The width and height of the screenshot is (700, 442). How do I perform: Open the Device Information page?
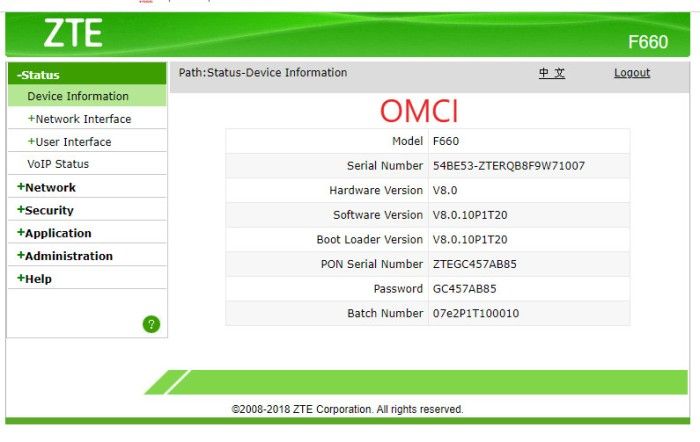(78, 97)
